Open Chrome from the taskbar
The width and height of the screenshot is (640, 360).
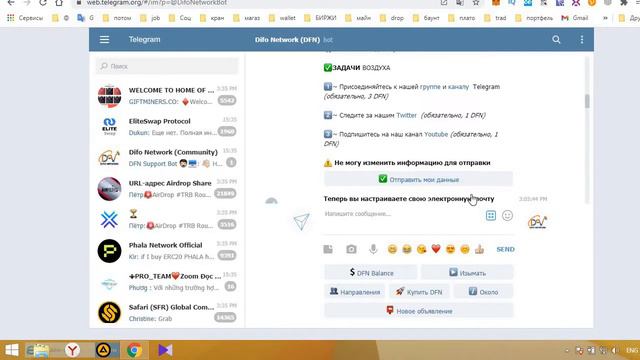(x=134, y=350)
